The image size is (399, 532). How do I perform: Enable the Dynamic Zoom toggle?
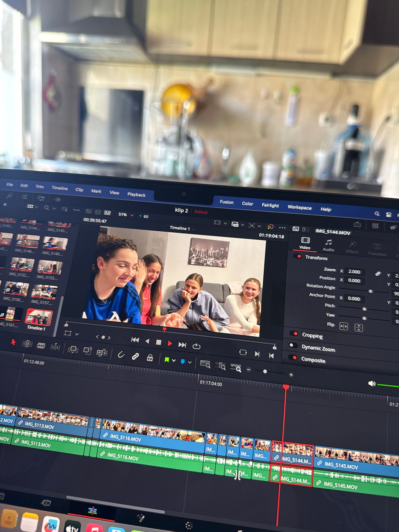point(293,345)
